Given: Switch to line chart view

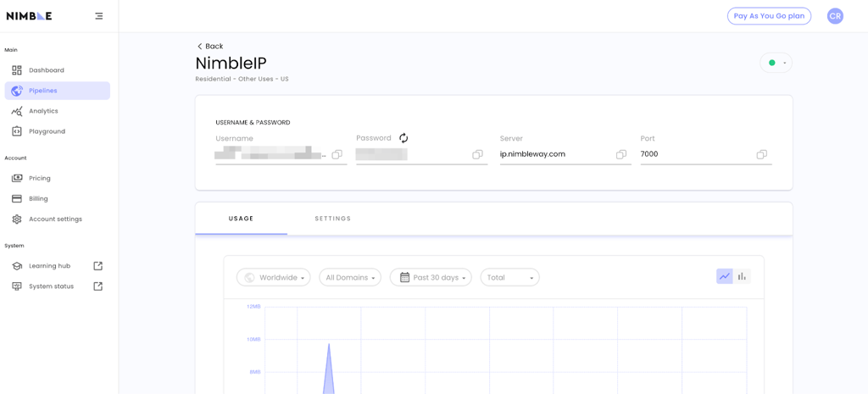Looking at the screenshot, I should pos(725,276).
